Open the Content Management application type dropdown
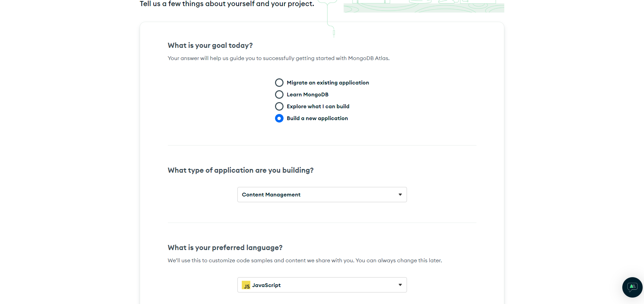 (319, 195)
